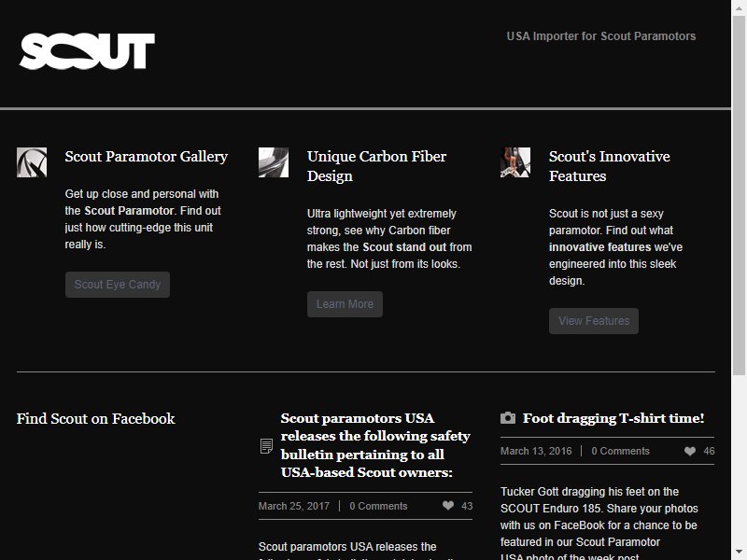Viewport: 747px width, 560px height.
Task: Open the safety bulletin post title
Action: click(x=375, y=445)
